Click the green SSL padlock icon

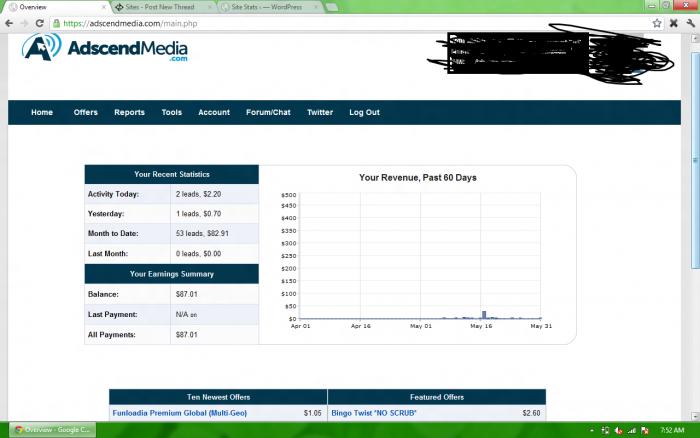[x=56, y=23]
